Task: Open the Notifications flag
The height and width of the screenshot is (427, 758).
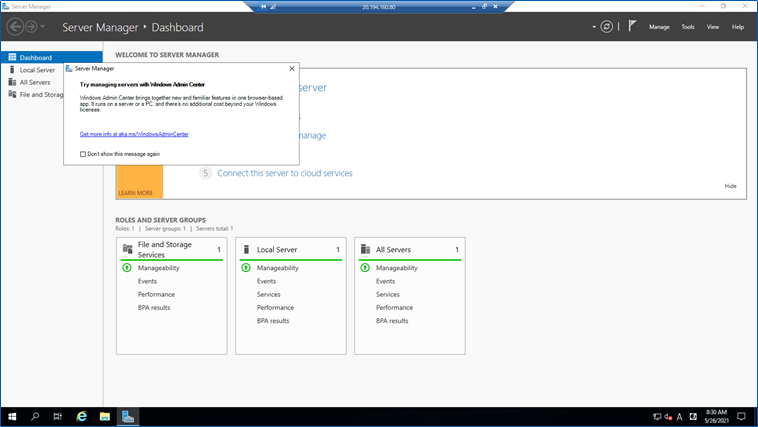Action: (x=632, y=26)
